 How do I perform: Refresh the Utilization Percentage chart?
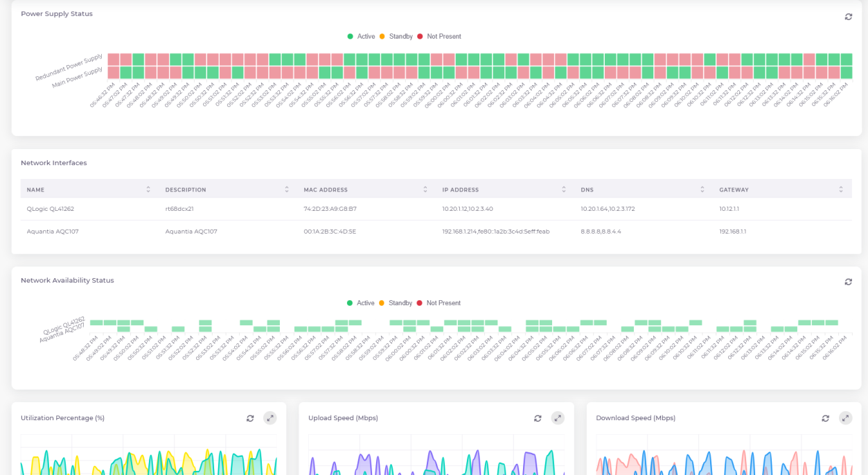click(250, 418)
